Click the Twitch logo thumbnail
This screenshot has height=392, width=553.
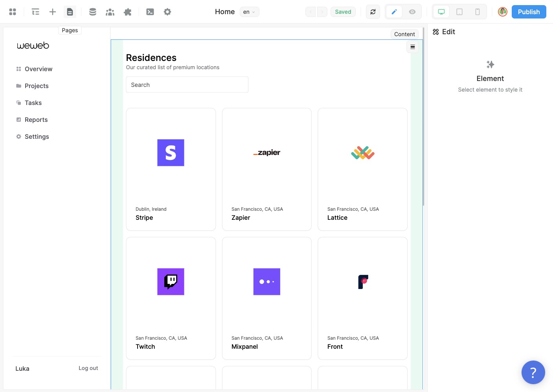point(171,282)
